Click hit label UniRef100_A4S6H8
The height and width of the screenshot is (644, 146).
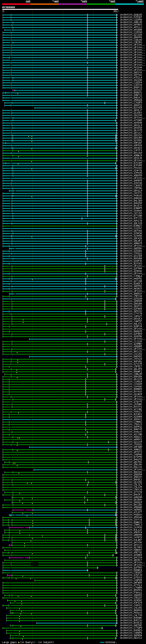click(131, 30)
